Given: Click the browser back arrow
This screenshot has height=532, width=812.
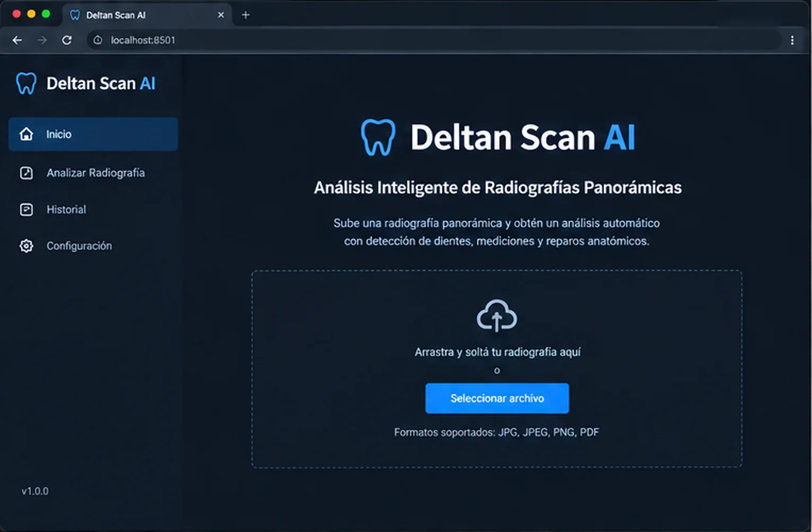Looking at the screenshot, I should [x=17, y=40].
